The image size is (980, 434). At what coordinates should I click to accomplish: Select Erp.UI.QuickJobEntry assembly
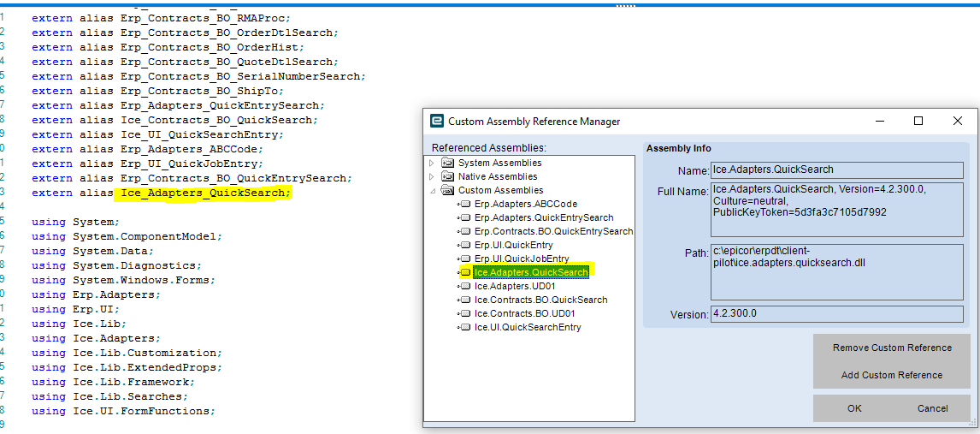pyautogui.click(x=522, y=259)
